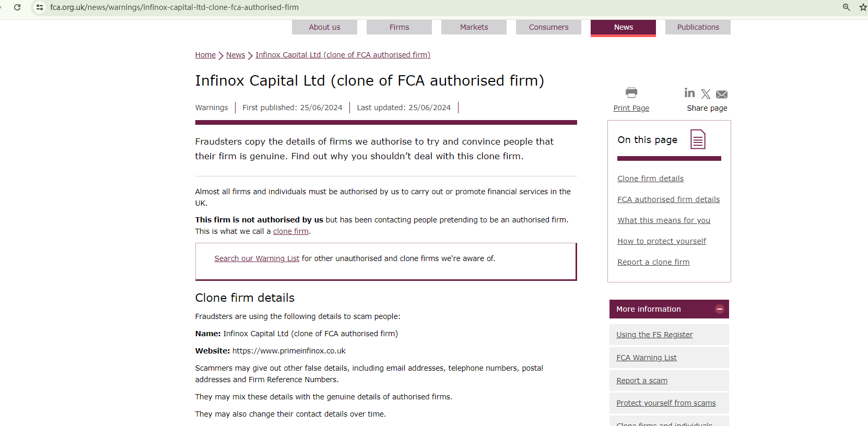Open the Search our Warning List link
Image resolution: width=868 pixels, height=426 pixels.
point(256,258)
